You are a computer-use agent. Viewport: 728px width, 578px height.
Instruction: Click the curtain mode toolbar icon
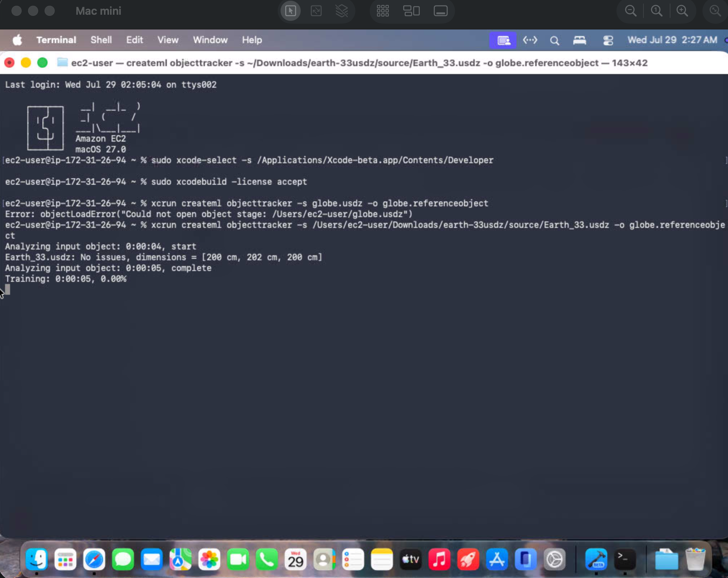pyautogui.click(x=341, y=11)
